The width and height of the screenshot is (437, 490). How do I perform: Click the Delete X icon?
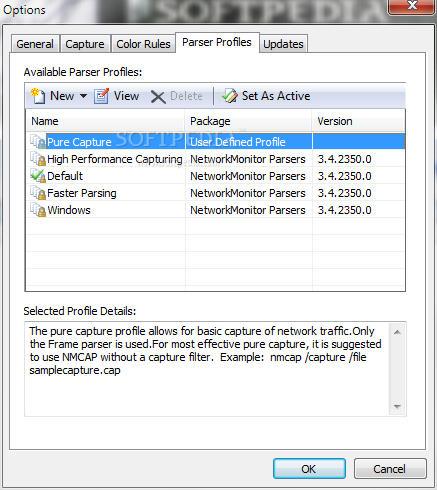pos(158,97)
